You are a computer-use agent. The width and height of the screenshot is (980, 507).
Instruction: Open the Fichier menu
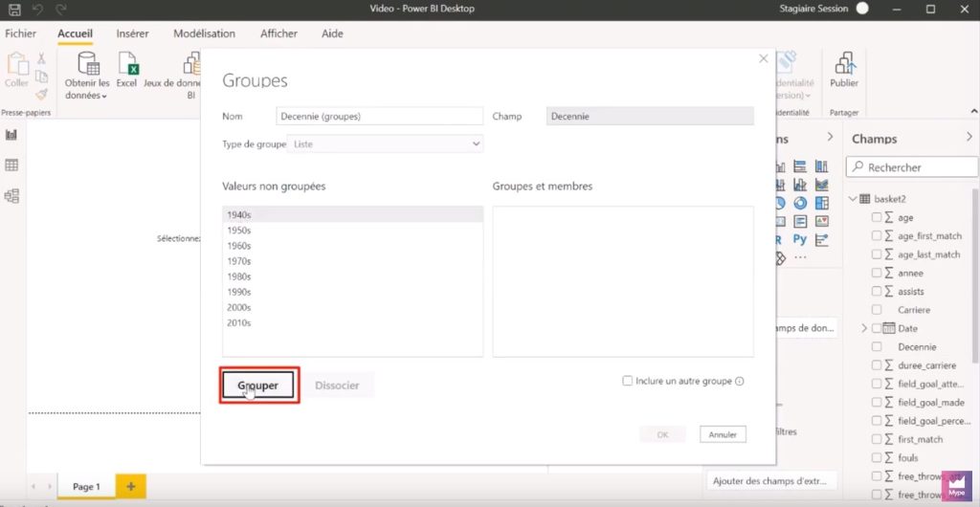click(21, 33)
